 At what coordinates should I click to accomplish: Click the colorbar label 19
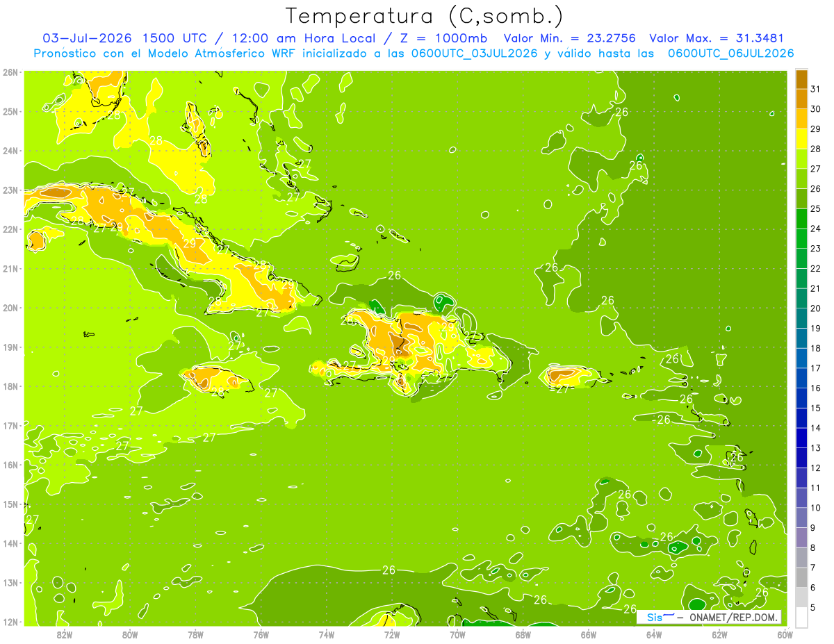coord(815,329)
